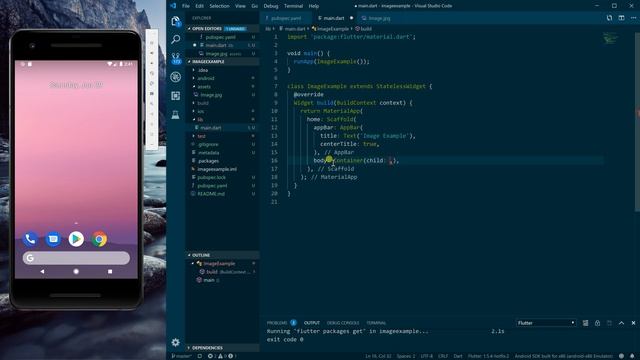Click the code minimap preview
The image size is (640, 360).
610,39
